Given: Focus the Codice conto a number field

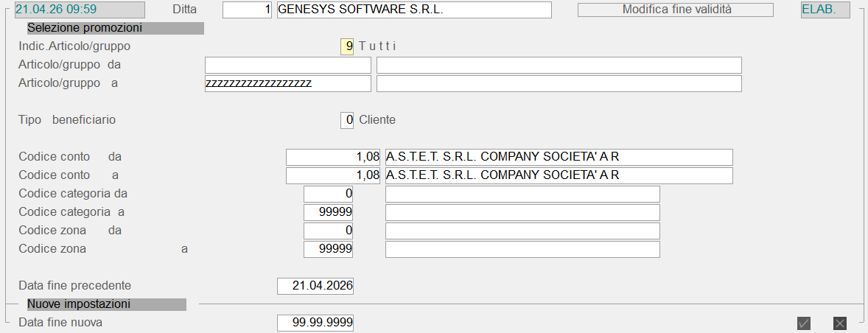Looking at the screenshot, I should click(334, 175).
